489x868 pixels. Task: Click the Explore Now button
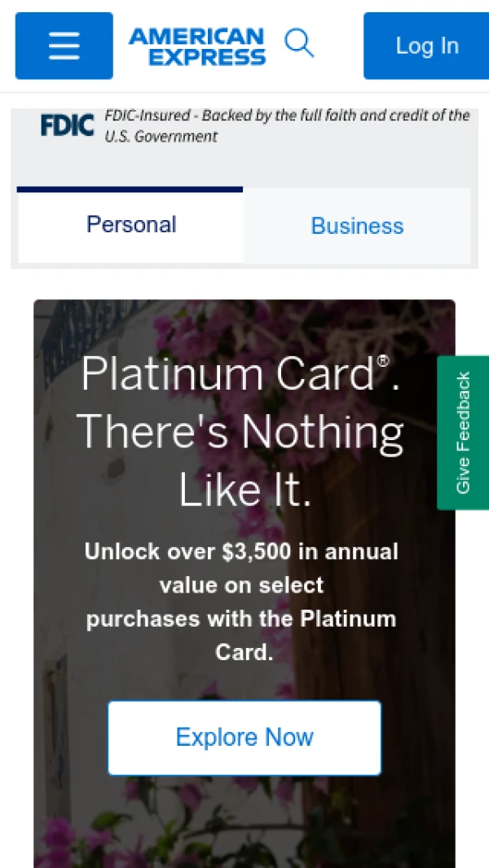click(x=244, y=738)
